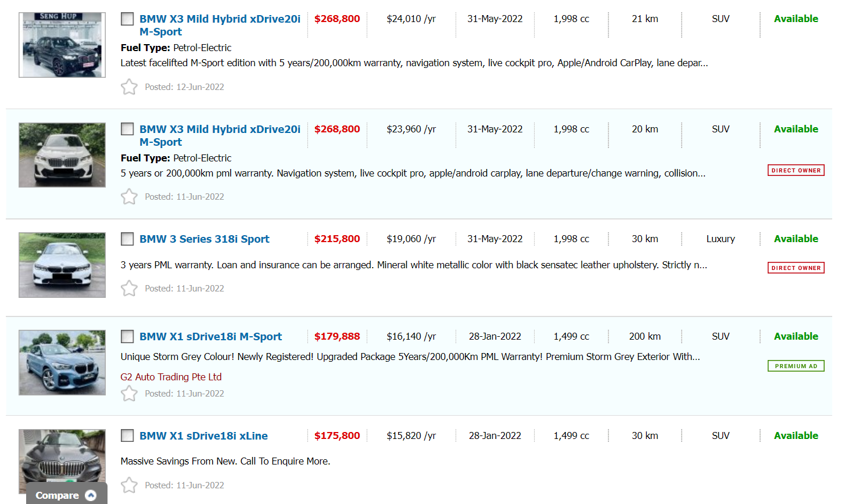The height and width of the screenshot is (504, 856).
Task: Check the BMW X1 sDrive18i xLine box
Action: coord(127,435)
